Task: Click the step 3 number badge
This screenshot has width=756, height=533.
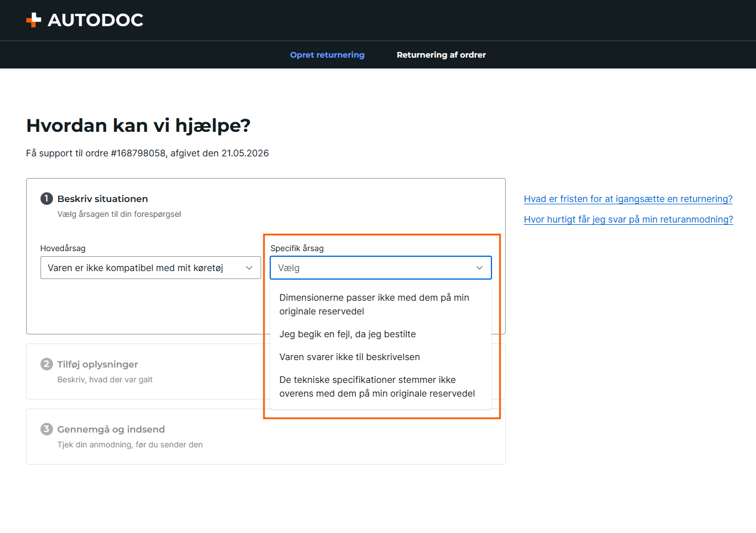Action: coord(46,429)
